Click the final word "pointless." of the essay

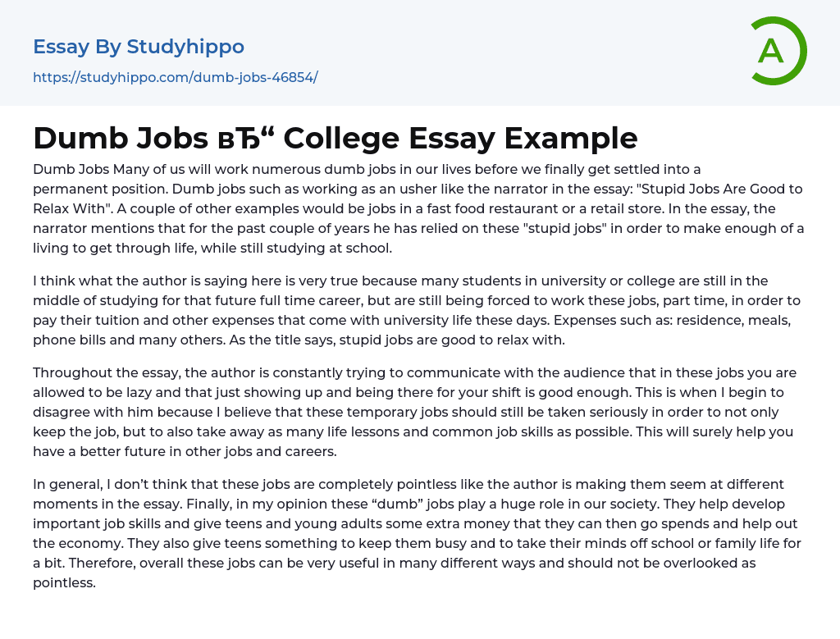tap(64, 582)
